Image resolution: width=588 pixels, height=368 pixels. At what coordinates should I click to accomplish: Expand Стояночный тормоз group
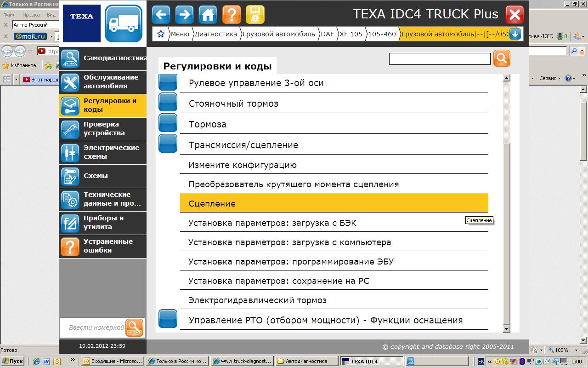coord(168,103)
